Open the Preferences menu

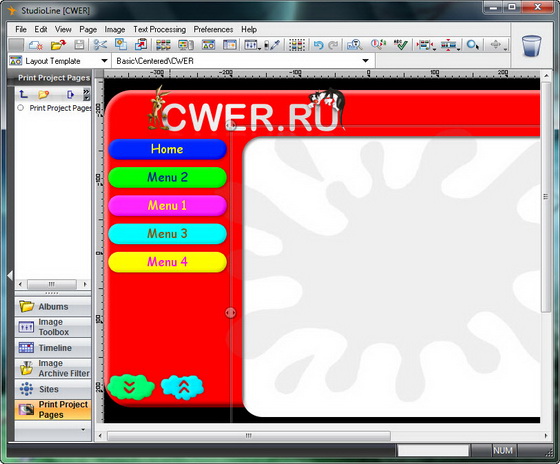click(213, 29)
